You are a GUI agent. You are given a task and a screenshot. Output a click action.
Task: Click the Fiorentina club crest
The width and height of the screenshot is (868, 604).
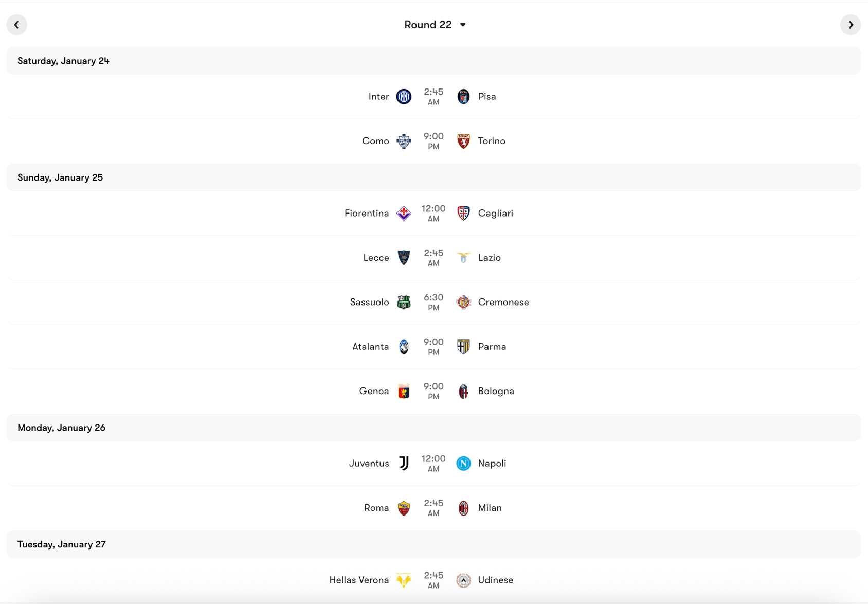404,213
